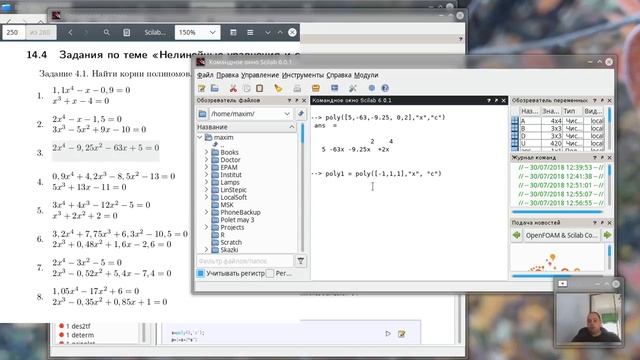
Task: Go to previous page in the PDF viewer
Action: [70, 32]
